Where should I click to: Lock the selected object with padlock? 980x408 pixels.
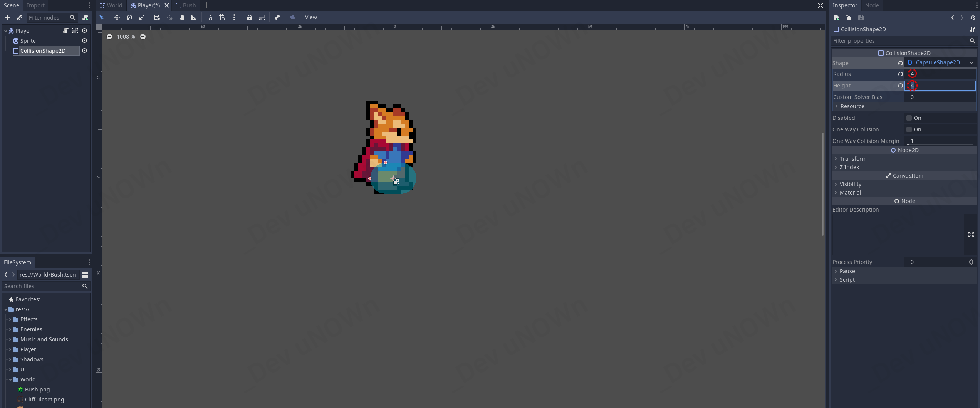tap(250, 17)
